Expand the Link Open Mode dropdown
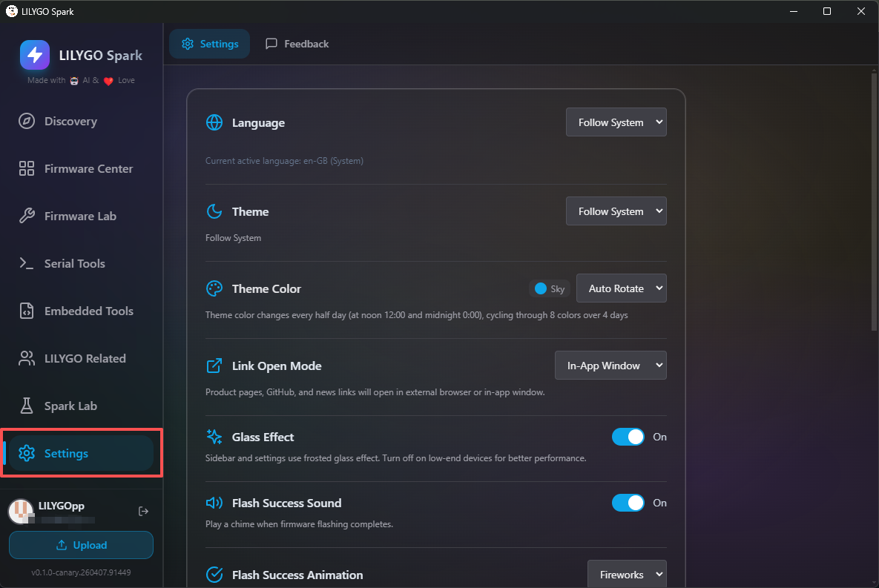The image size is (879, 588). [x=610, y=366]
